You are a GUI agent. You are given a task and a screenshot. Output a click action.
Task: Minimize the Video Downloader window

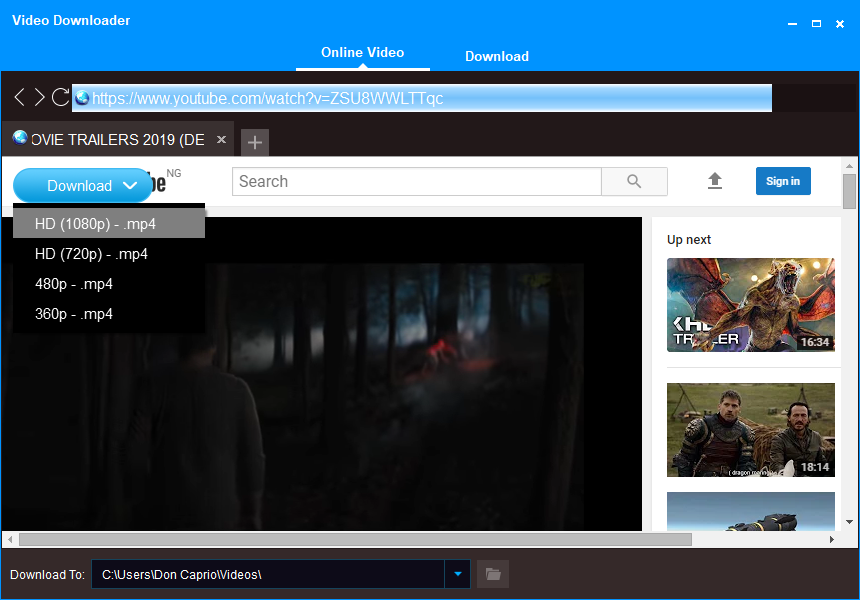792,24
